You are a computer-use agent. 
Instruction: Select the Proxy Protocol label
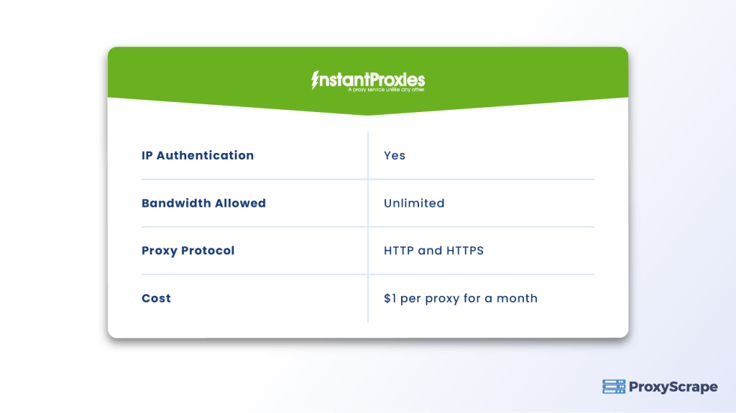pos(188,251)
